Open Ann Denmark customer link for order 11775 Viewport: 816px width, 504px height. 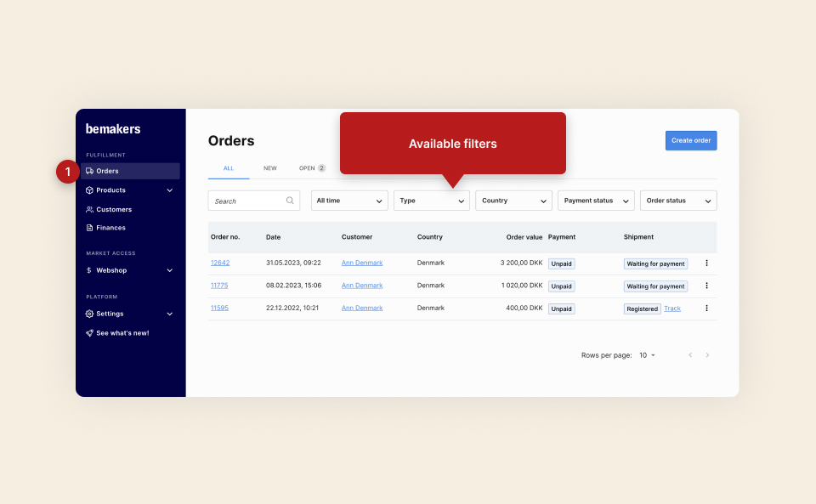(x=362, y=285)
